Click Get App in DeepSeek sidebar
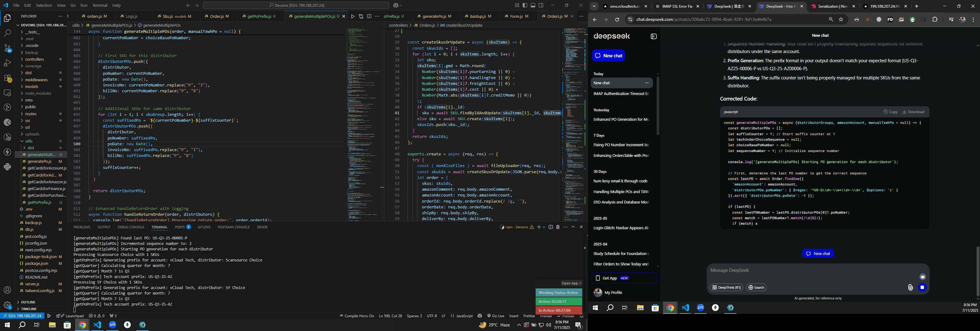This screenshot has height=331, width=980. 624,278
